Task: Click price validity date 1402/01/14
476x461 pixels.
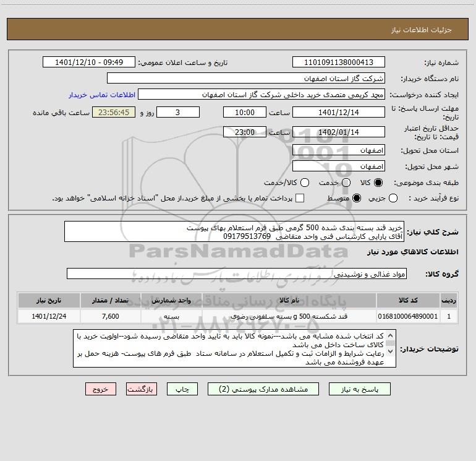Action: (x=339, y=132)
